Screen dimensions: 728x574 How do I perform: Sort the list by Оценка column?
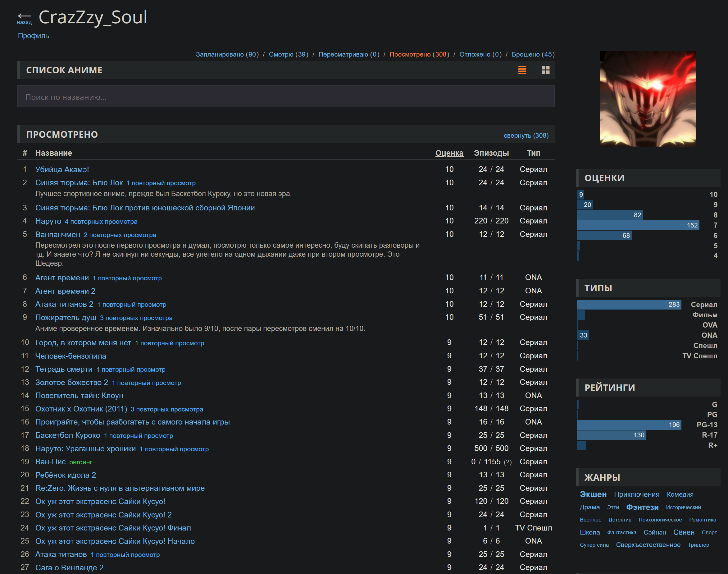click(449, 153)
